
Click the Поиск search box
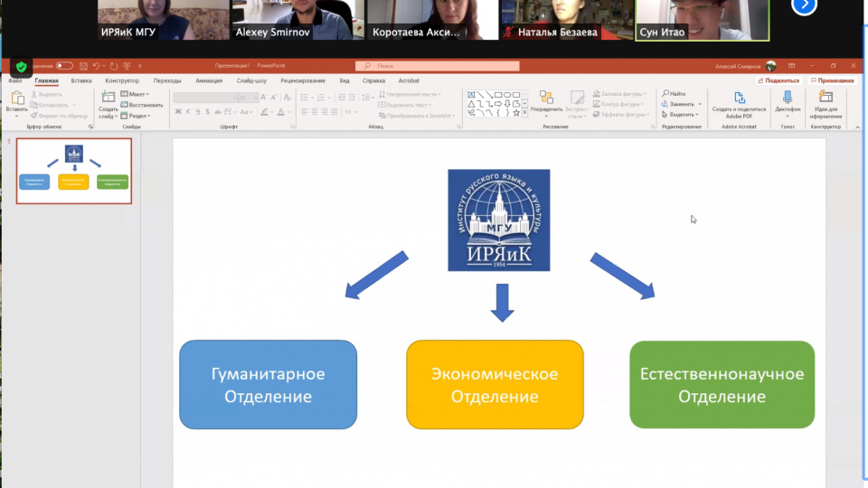tap(438, 66)
